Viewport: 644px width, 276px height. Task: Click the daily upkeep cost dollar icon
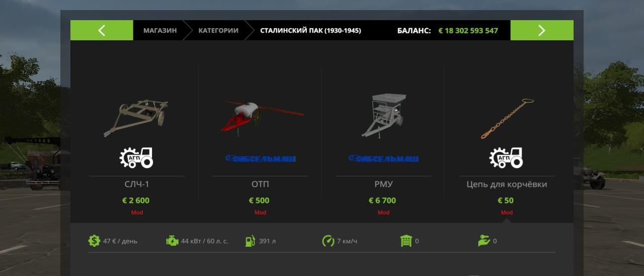tap(94, 241)
